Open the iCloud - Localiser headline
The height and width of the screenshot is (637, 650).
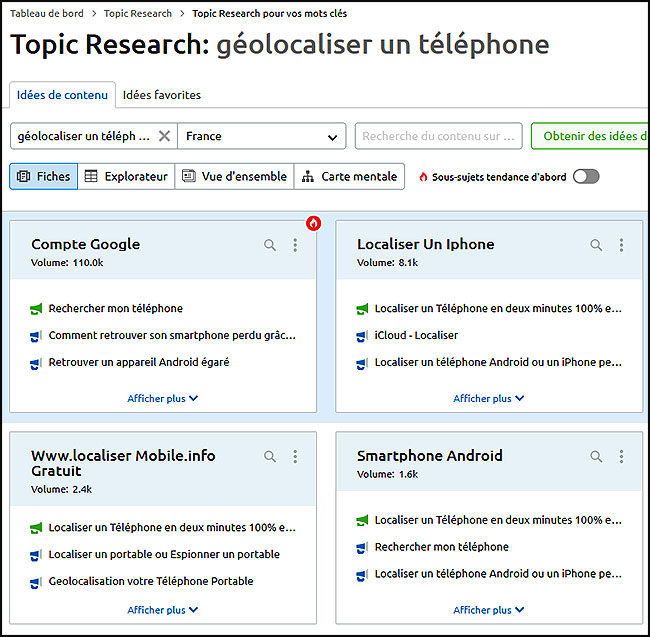(x=416, y=335)
